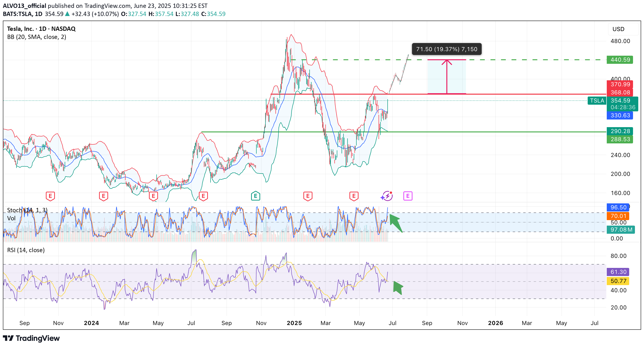Select the Stoch (14, 1, 3) indicator label
Image resolution: width=644 pixels, height=347 pixels.
coord(27,210)
